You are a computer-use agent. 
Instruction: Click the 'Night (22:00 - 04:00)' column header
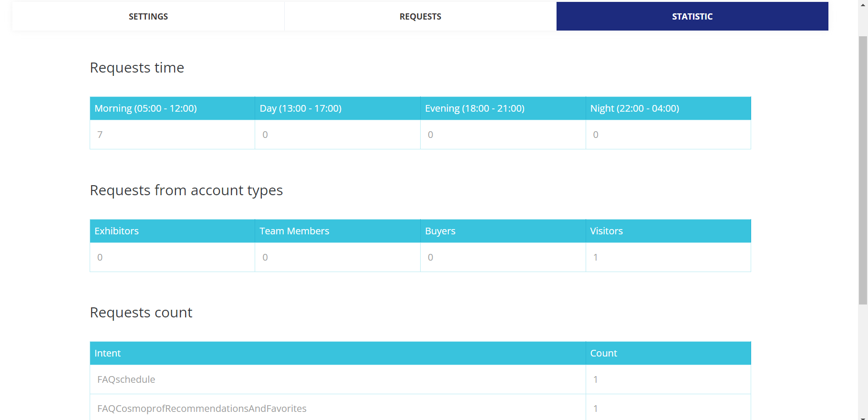668,108
